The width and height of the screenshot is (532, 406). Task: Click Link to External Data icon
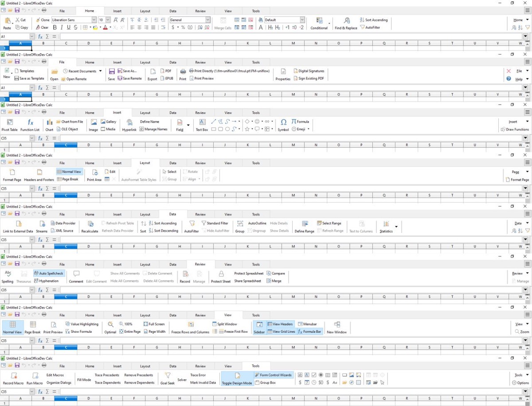click(x=18, y=224)
